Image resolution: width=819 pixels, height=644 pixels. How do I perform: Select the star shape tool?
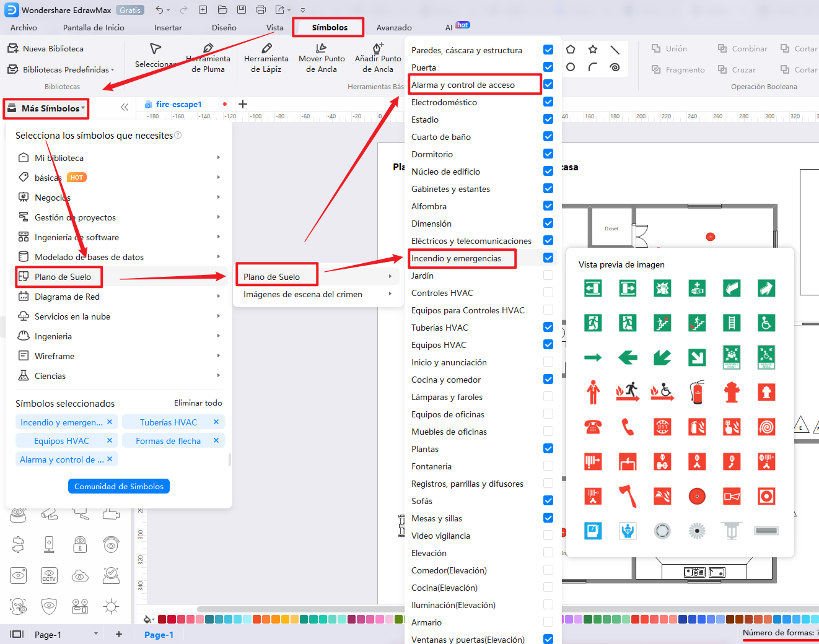pos(593,50)
